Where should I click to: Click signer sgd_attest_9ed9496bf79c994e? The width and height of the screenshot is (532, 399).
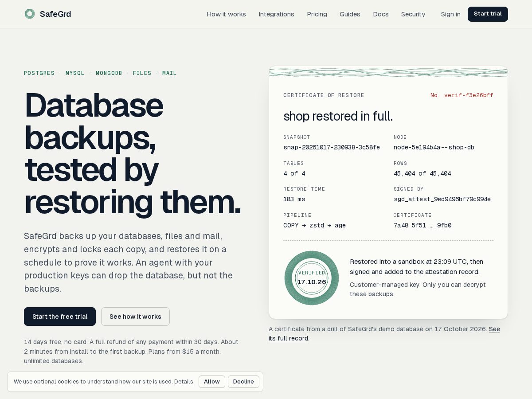coord(442,199)
